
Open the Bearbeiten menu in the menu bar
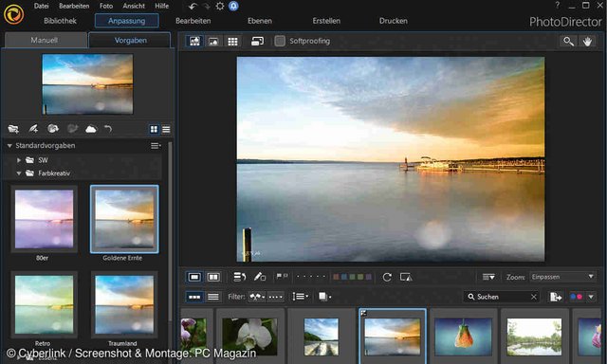[74, 6]
